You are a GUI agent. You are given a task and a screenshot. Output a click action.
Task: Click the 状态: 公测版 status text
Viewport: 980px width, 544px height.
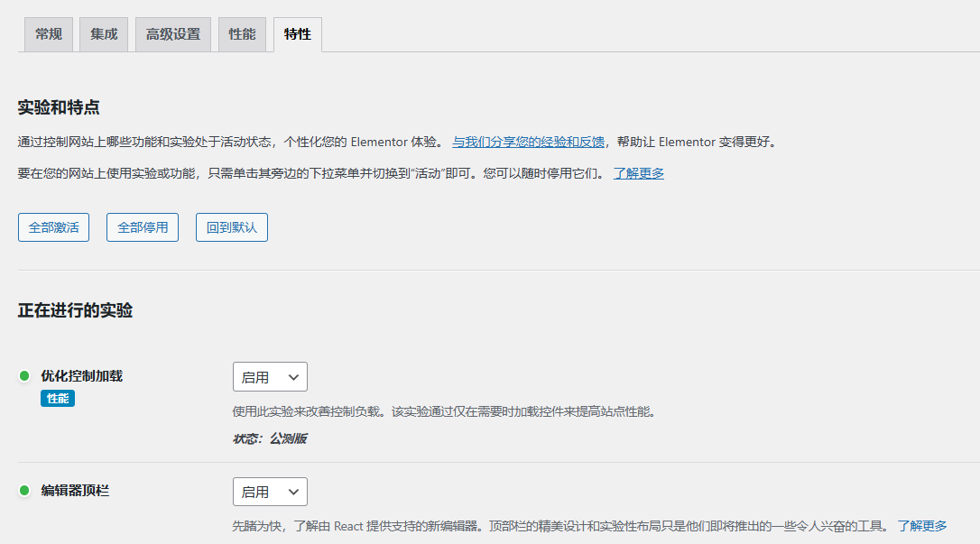270,438
